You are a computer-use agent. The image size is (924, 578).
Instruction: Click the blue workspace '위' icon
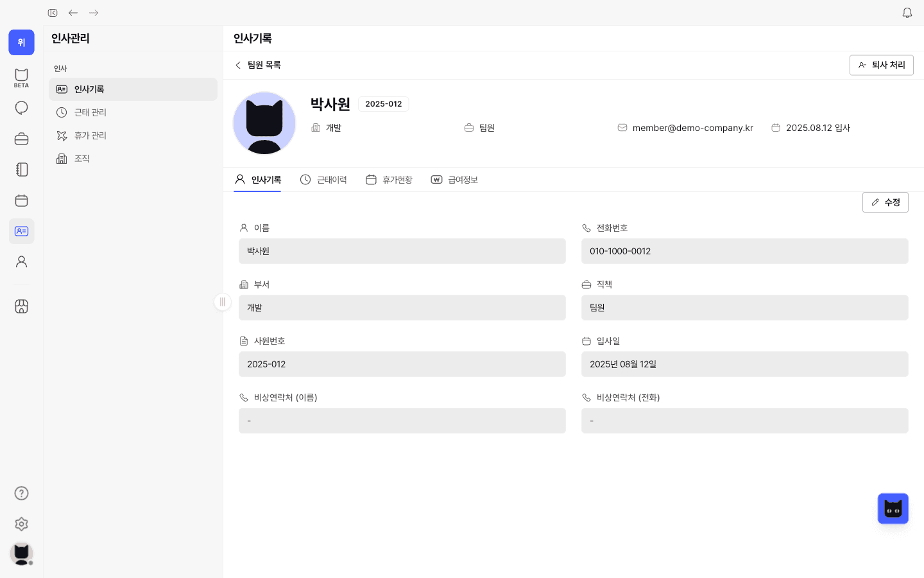coord(21,42)
